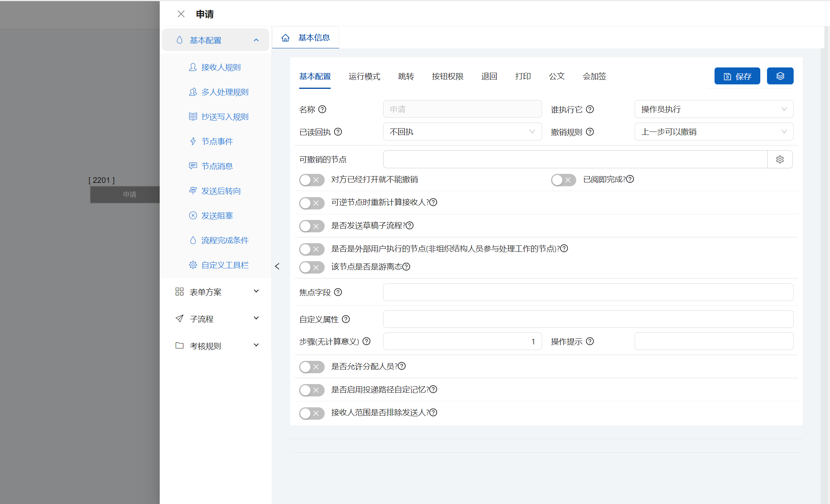Toggle 是否允许分配人员 switch
830x504 pixels.
click(312, 367)
